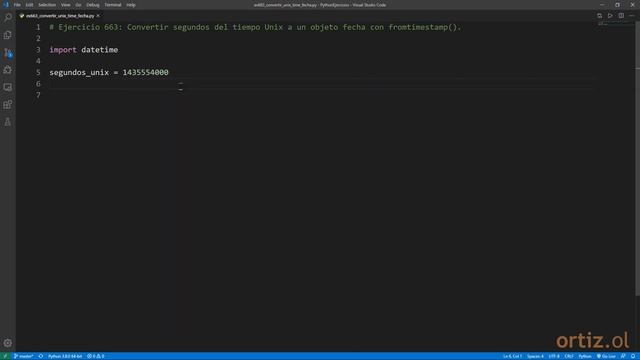Screen dimensions: 640x360
Task: Run Python file with play icon
Action: coord(610,16)
